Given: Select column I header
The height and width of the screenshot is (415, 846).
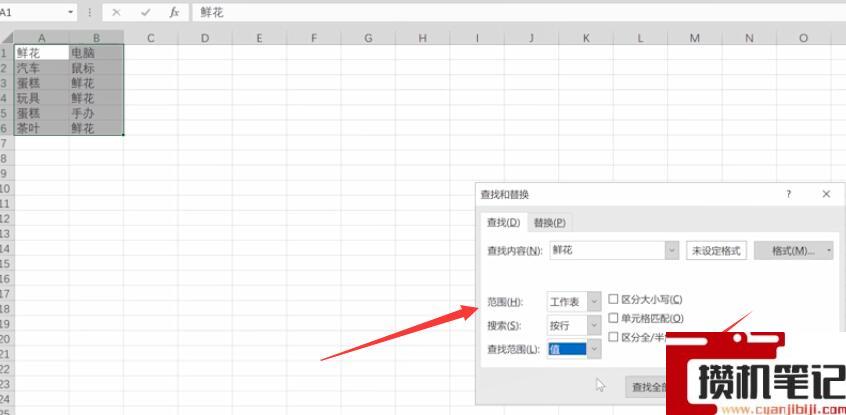Looking at the screenshot, I should click(x=477, y=38).
